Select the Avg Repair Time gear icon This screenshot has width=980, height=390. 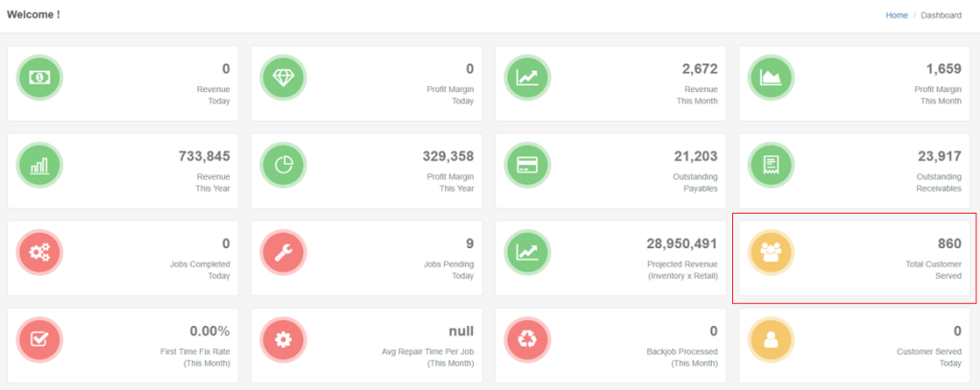(x=283, y=339)
